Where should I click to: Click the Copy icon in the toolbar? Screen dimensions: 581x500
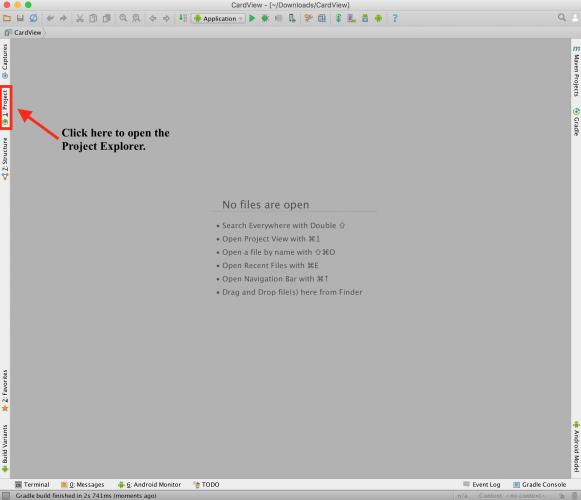[93, 18]
